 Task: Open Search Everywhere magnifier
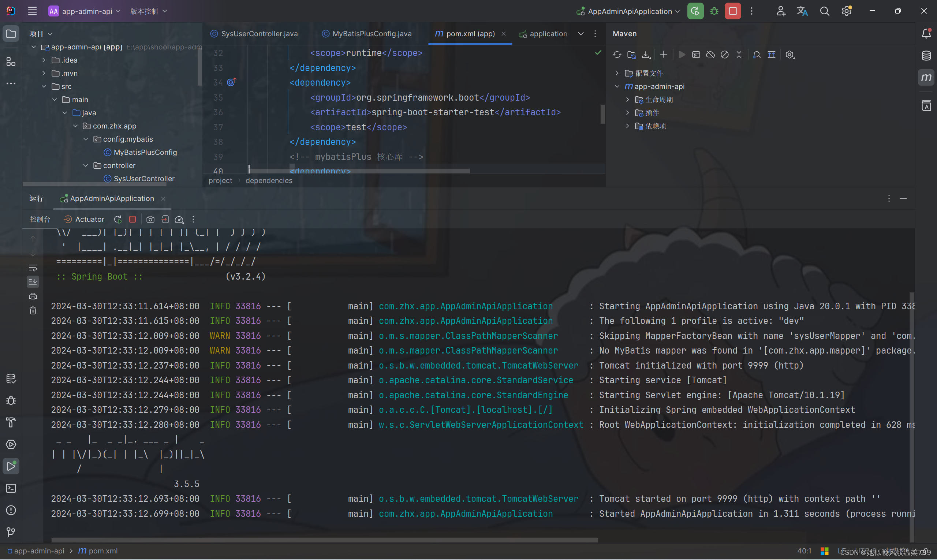825,11
